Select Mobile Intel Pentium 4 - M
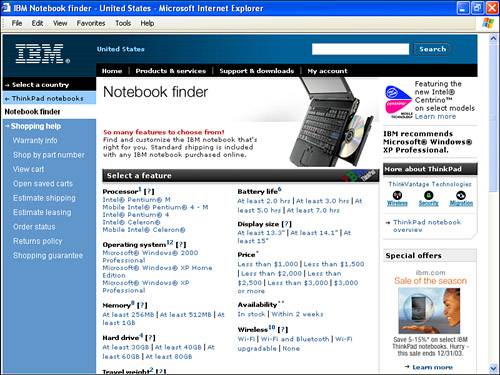Image resolution: width=500 pixels, height=375 pixels. click(x=155, y=207)
